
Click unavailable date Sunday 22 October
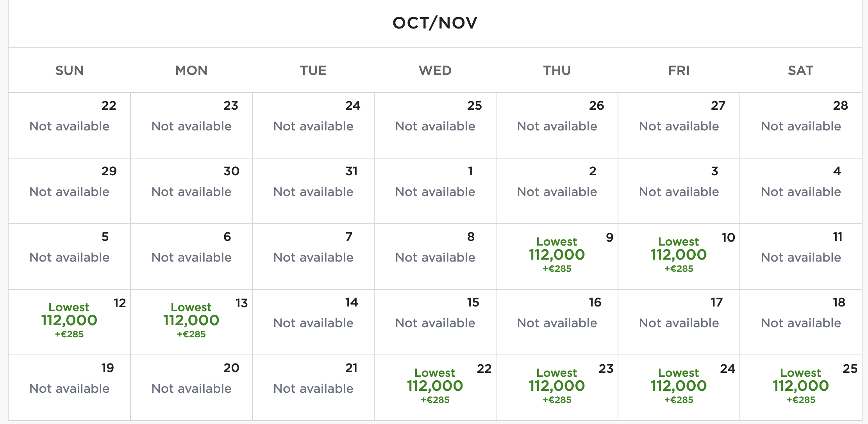click(x=69, y=125)
